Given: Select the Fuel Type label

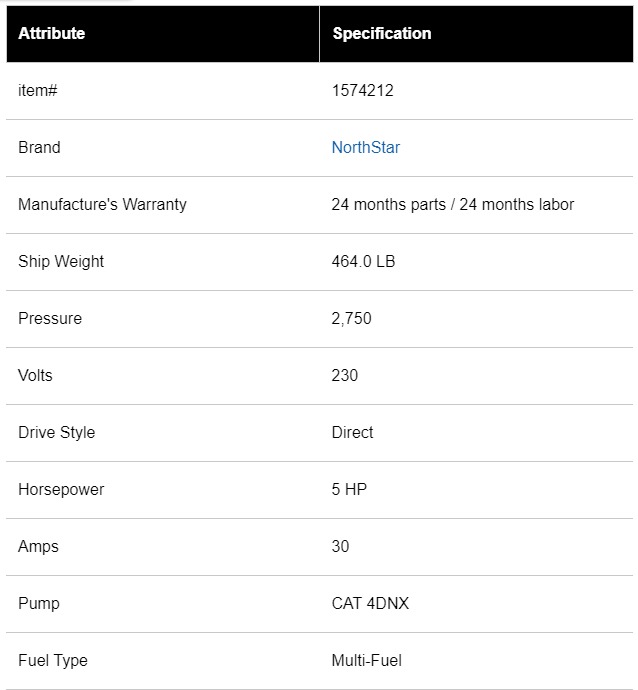Looking at the screenshot, I should [53, 661].
